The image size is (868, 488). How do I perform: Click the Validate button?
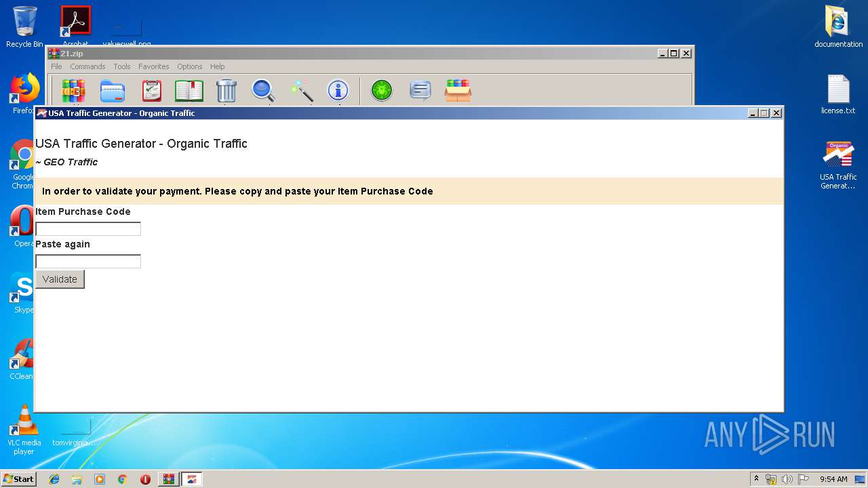tap(60, 279)
